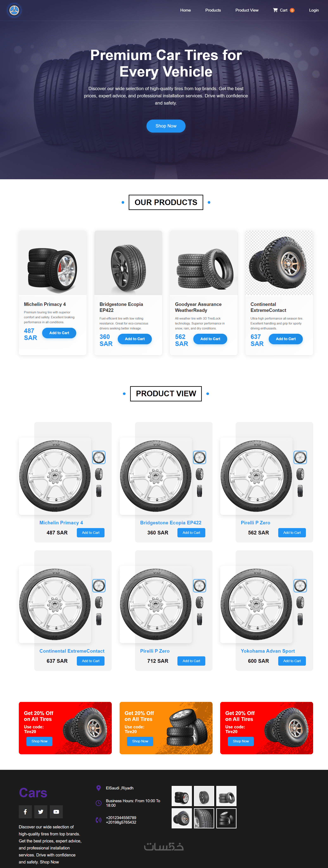The height and width of the screenshot is (868, 328).
Task: Select third thumbnail for Pirelli P Zero 562 SAR
Action: click(x=300, y=491)
